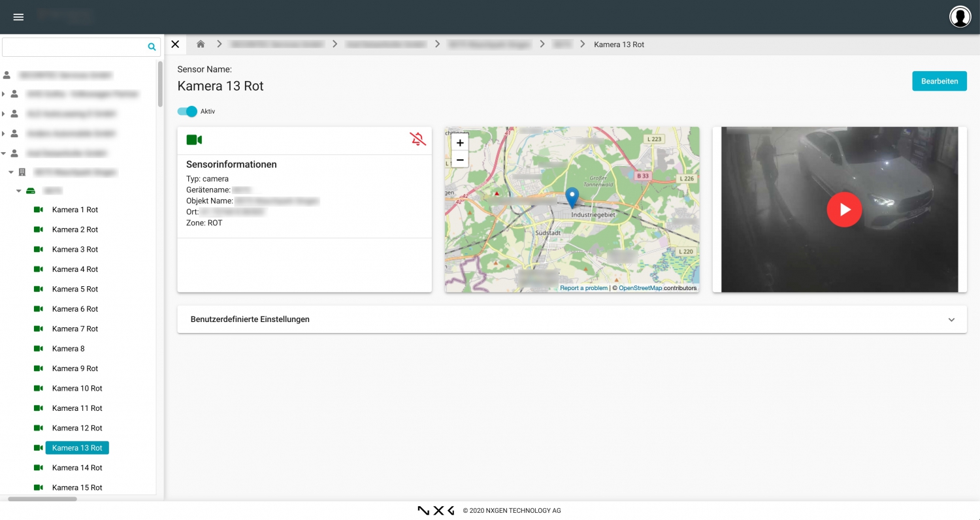Click the muted alarm bell icon
Screen dimensions: 980x520
point(417,138)
